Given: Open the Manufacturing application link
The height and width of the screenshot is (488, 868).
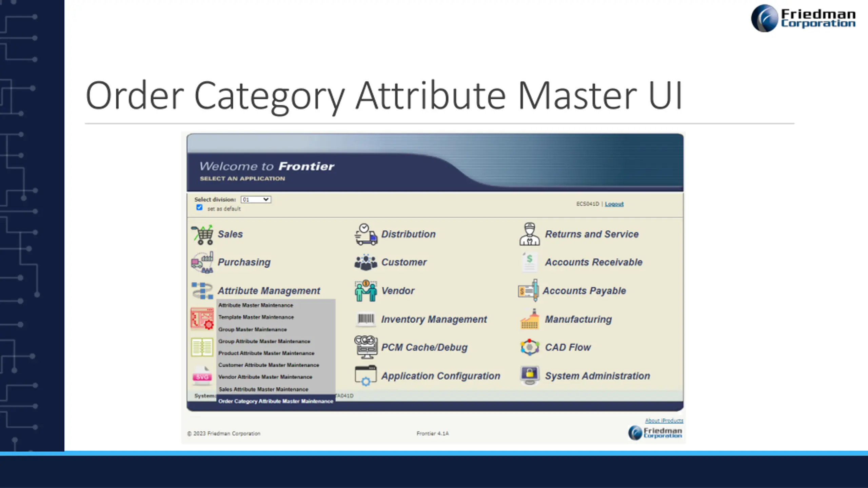Looking at the screenshot, I should point(578,319).
